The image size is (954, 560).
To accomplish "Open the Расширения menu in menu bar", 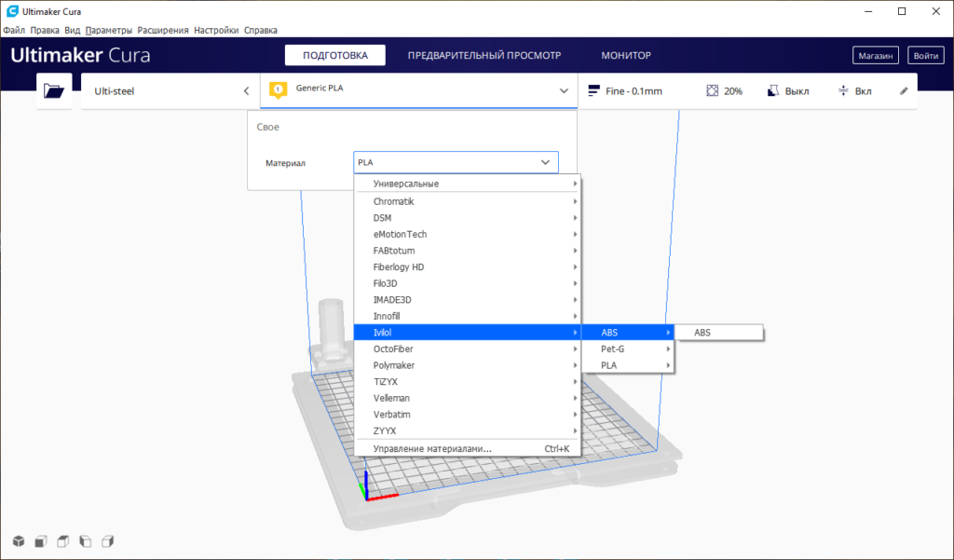I will click(163, 30).
